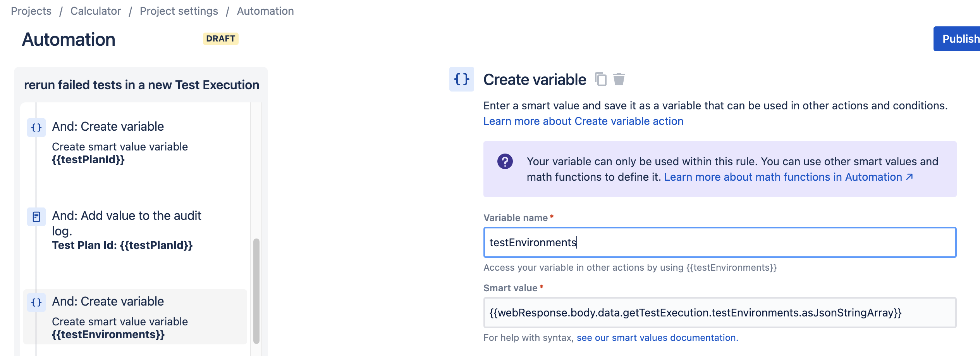This screenshot has height=356, width=980.
Task: Click the Variable name input field
Action: [x=720, y=242]
